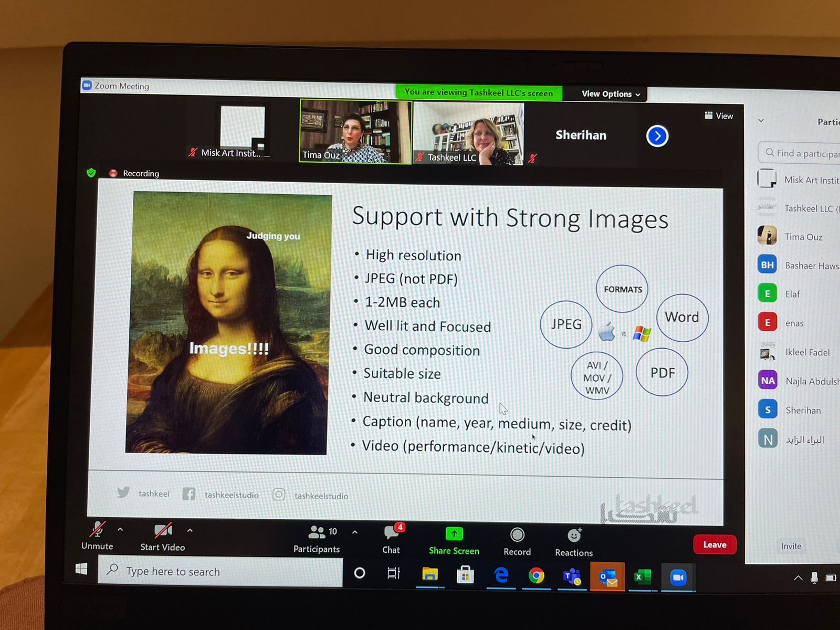Click the green Share Screen button
The width and height of the screenshot is (840, 630).
454,541
